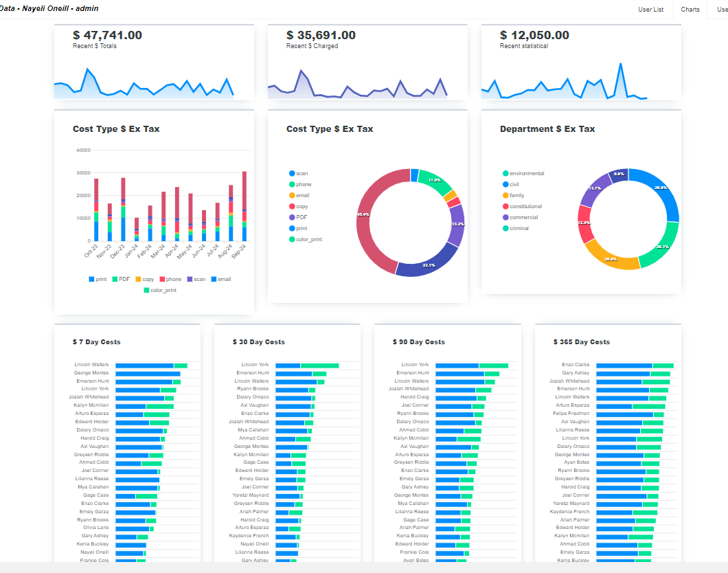This screenshot has height=573, width=728.
Task: Select Lincoln Walters in 7 Day Costs
Action: 91,365
